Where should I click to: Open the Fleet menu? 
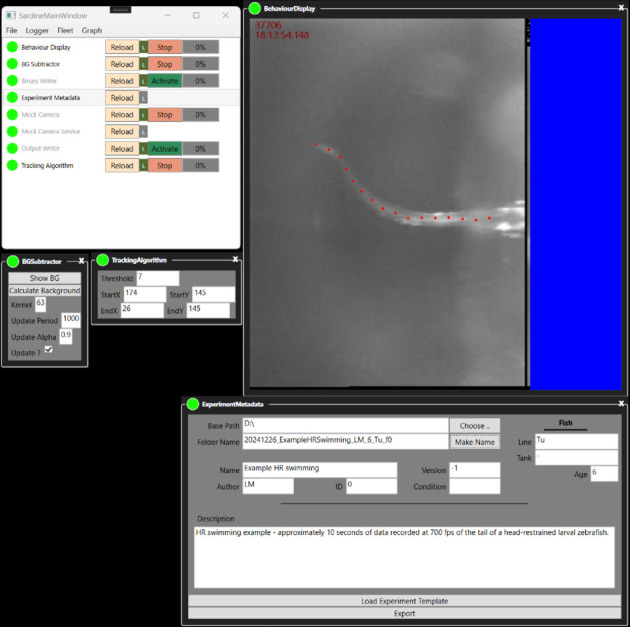(x=65, y=31)
